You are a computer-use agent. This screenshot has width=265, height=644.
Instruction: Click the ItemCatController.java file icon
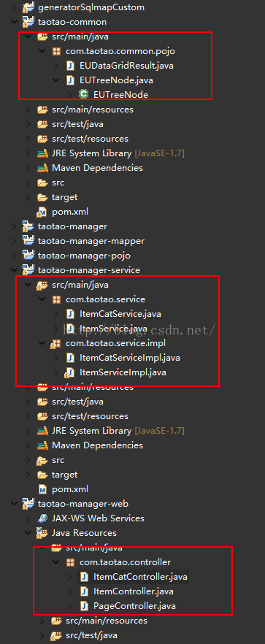pyautogui.click(x=84, y=577)
